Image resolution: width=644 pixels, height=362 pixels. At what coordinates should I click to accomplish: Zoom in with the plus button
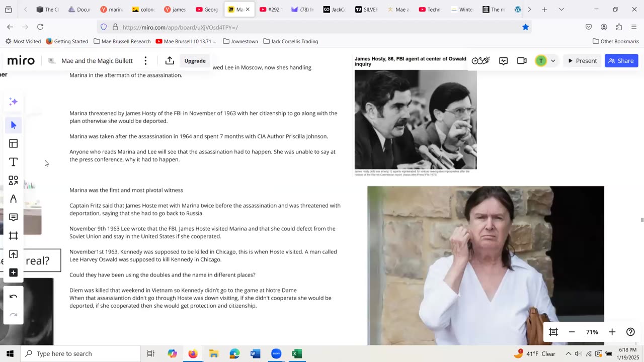[612, 332]
